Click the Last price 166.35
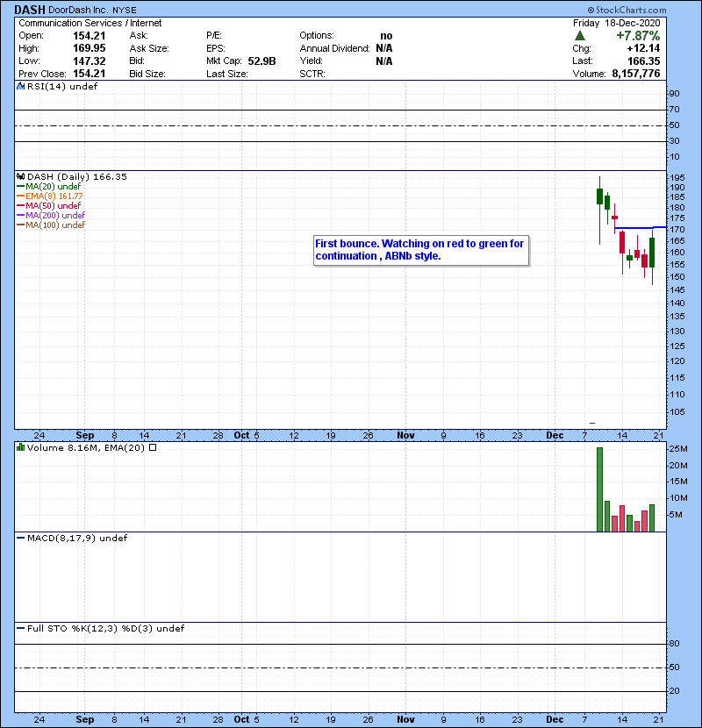The image size is (702, 728). tap(643, 61)
